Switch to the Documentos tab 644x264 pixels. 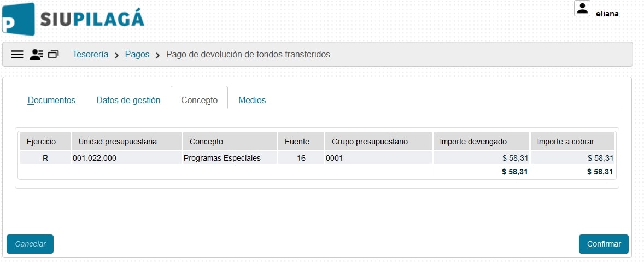pyautogui.click(x=51, y=100)
